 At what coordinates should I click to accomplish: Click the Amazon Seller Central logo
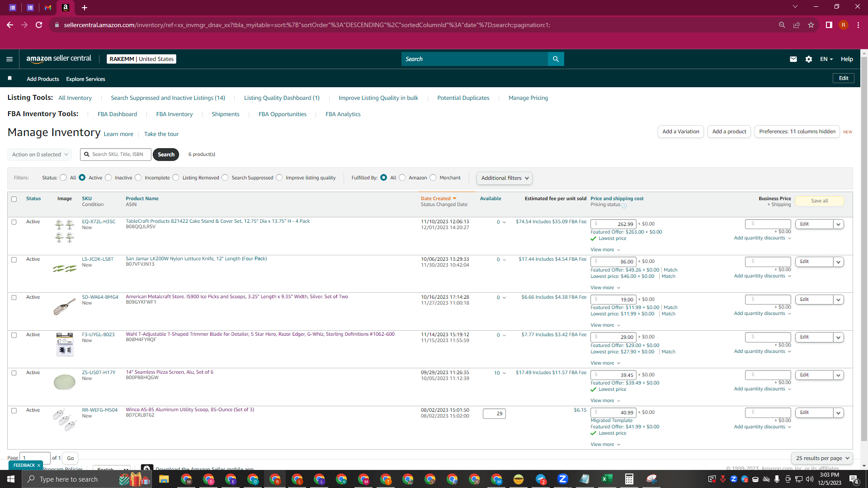pos(59,59)
